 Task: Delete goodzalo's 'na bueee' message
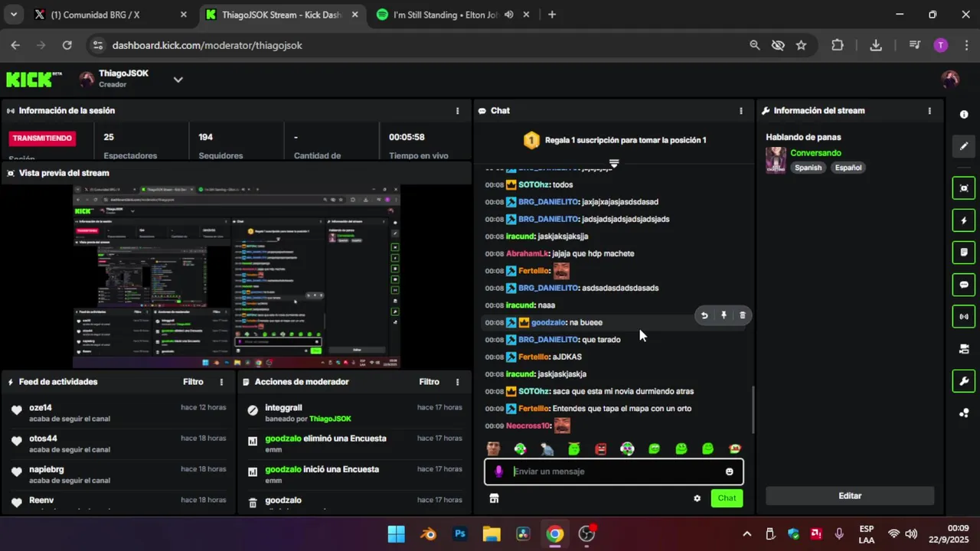click(x=742, y=315)
